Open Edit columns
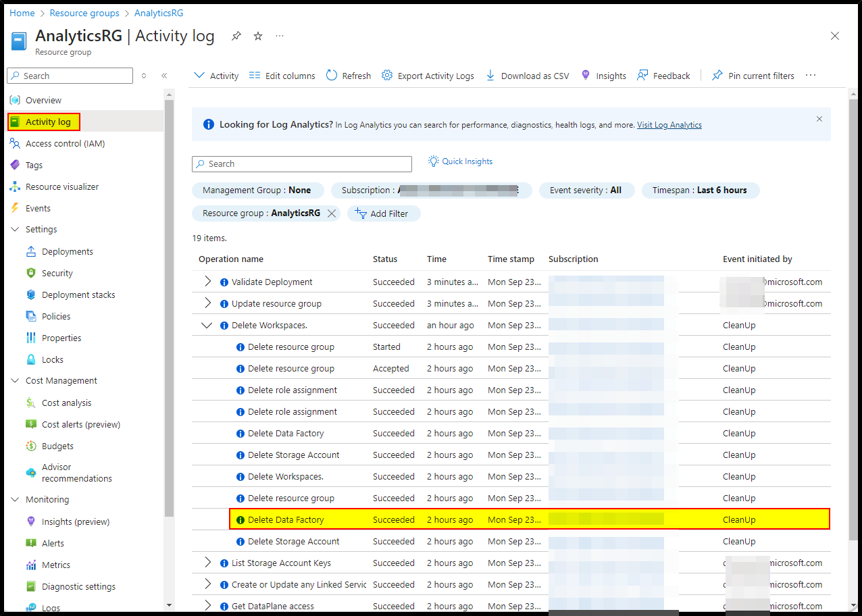The height and width of the screenshot is (616, 862). tap(282, 76)
